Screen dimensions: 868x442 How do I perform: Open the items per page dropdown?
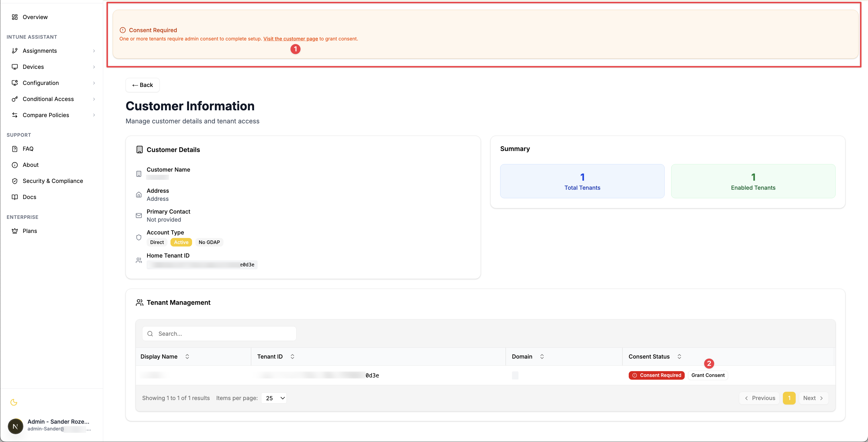(274, 398)
